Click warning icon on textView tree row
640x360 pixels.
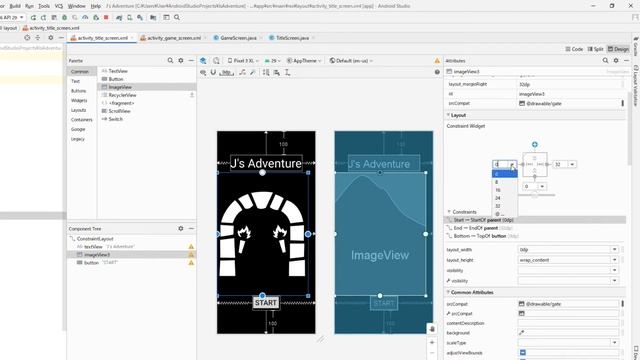click(x=191, y=247)
